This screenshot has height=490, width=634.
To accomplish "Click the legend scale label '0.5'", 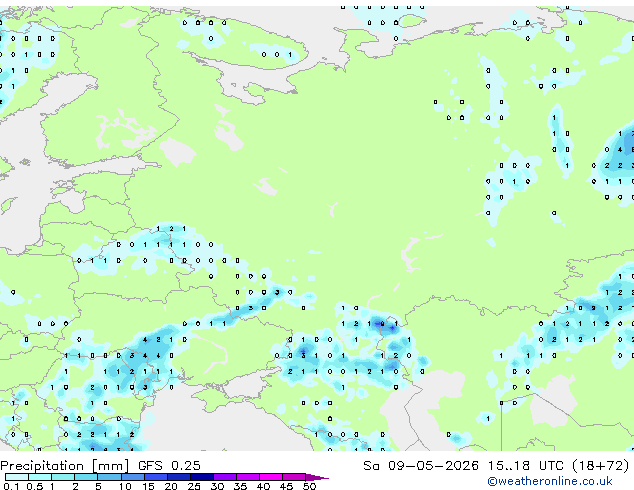I will pyautogui.click(x=35, y=486).
